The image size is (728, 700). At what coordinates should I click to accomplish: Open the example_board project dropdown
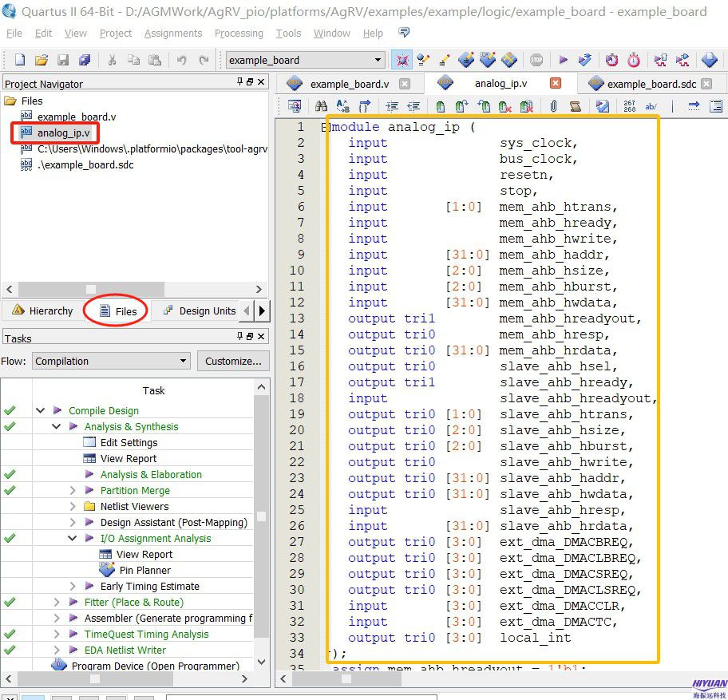point(378,60)
